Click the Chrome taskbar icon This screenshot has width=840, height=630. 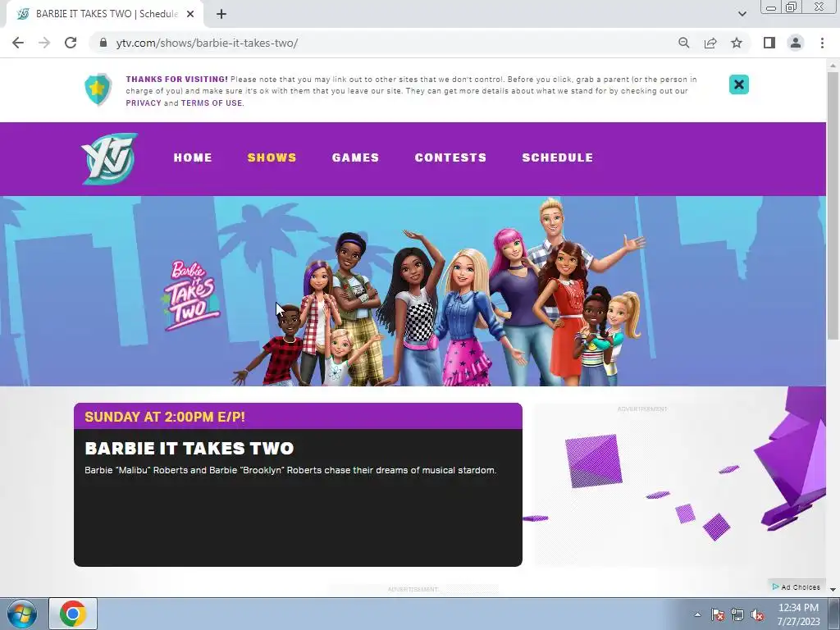[x=73, y=614]
